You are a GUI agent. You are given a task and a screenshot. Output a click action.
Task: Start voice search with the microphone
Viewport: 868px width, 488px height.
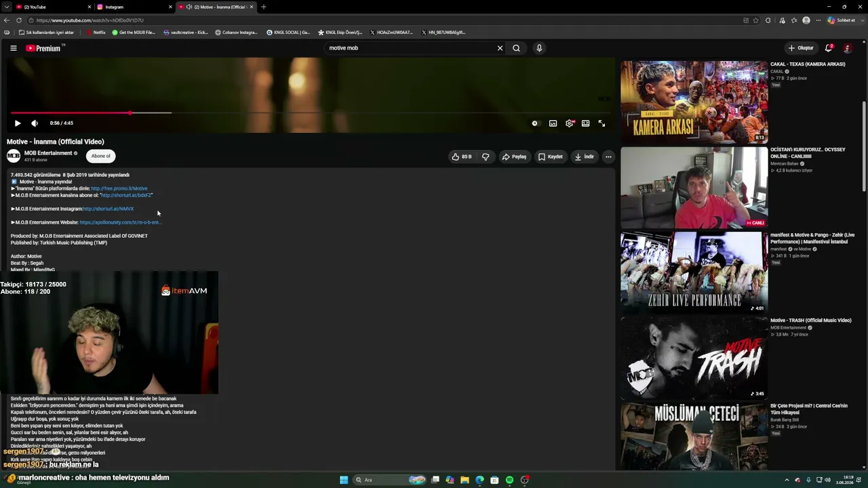coord(539,48)
